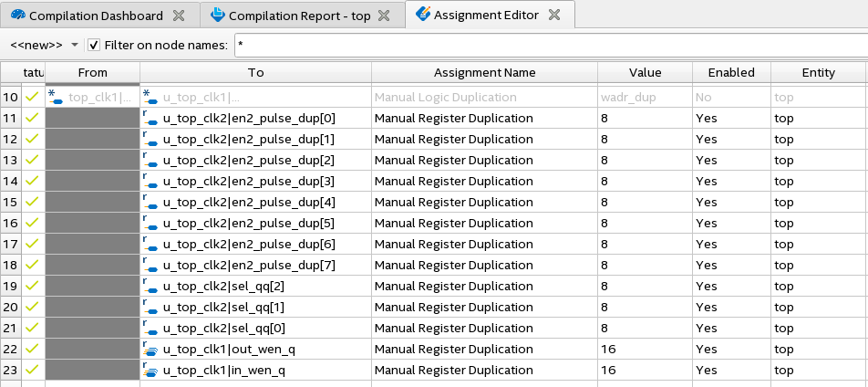Switch to Compilation Report - top tab
Image resolution: width=868 pixels, height=387 pixels.
pyautogui.click(x=298, y=16)
